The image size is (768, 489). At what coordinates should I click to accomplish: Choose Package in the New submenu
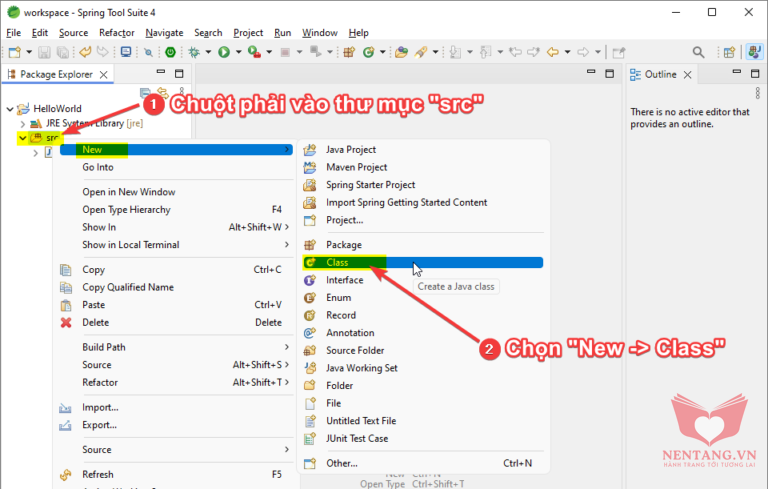pos(343,245)
